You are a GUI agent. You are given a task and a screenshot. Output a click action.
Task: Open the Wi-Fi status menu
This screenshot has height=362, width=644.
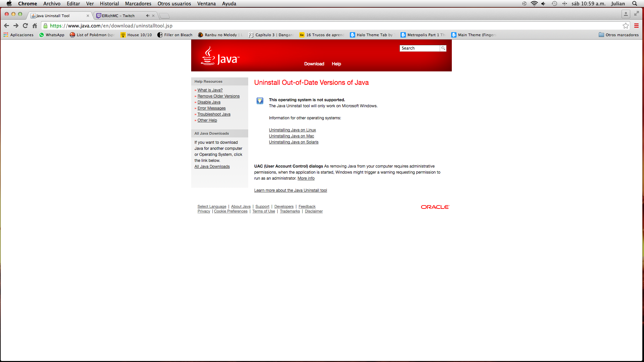534,4
